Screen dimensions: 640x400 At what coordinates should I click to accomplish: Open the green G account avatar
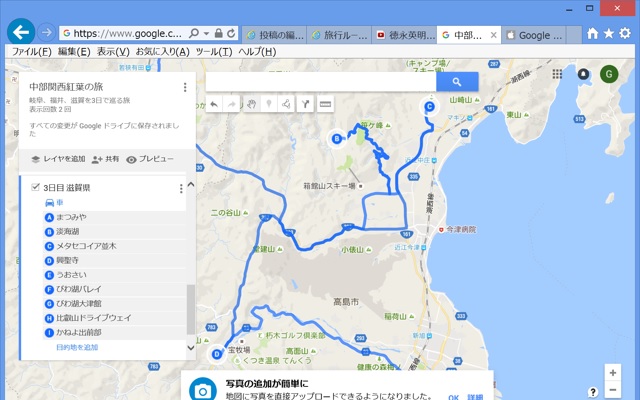(x=609, y=74)
